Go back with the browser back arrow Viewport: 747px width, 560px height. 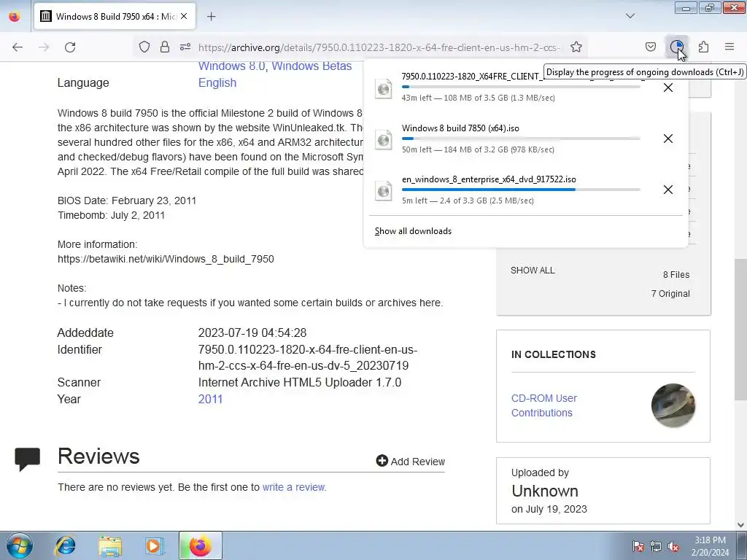coord(18,47)
